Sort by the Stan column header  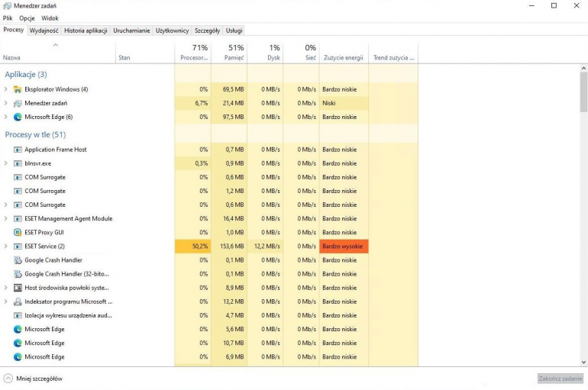(x=145, y=53)
